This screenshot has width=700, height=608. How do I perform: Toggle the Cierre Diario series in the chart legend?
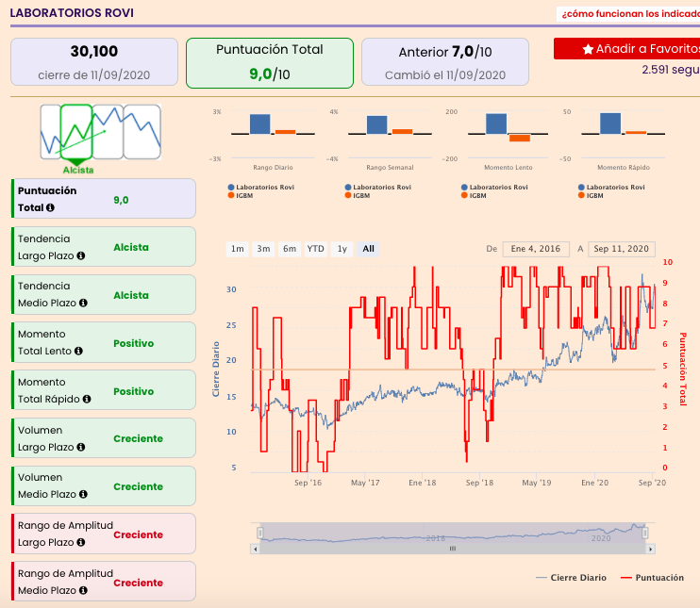click(x=571, y=578)
